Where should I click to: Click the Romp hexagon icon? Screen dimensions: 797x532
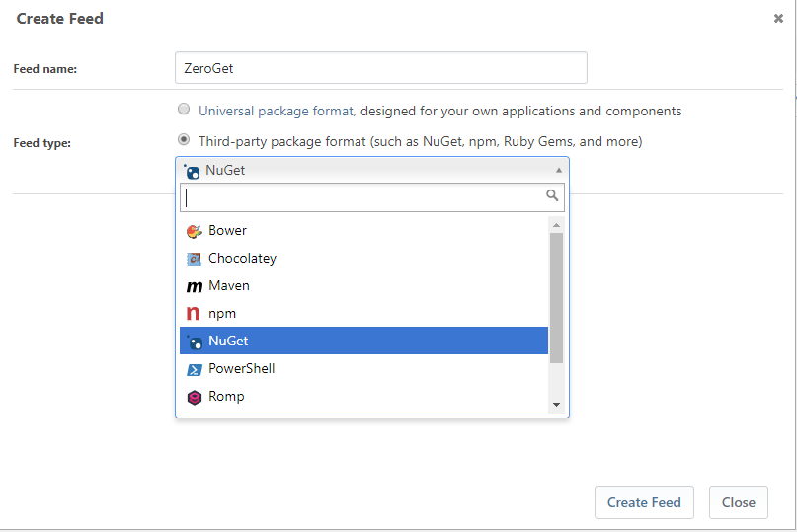click(195, 397)
